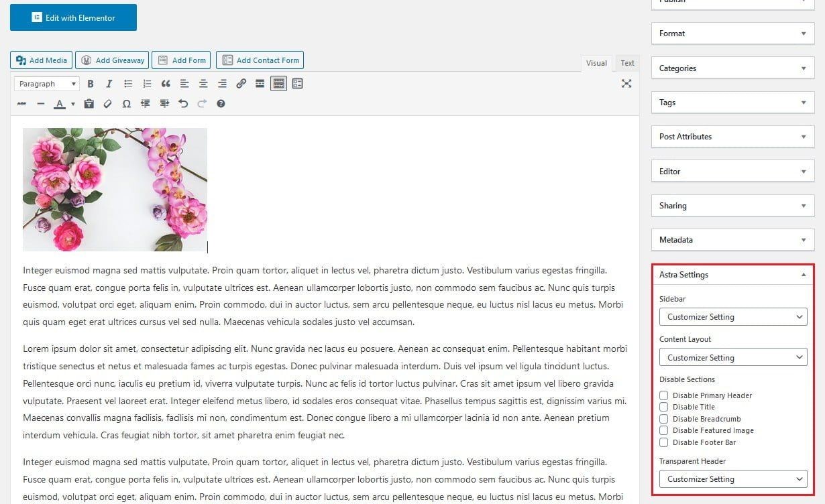Viewport: 825px width, 504px height.
Task: Apply italic formatting
Action: pos(109,84)
